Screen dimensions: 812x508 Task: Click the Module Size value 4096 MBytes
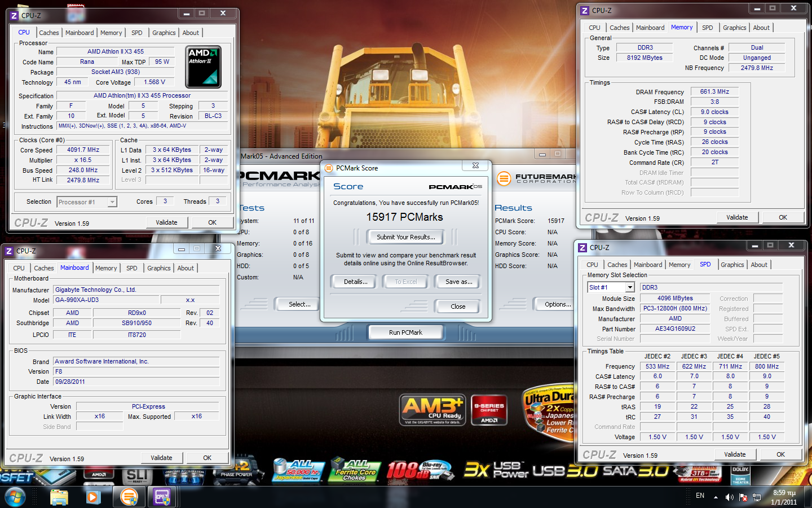tap(675, 298)
